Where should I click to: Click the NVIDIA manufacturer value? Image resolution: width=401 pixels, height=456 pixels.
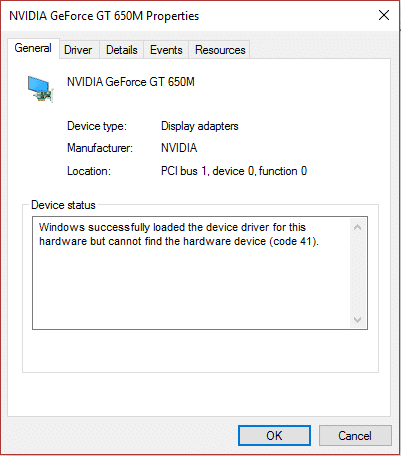pos(179,148)
